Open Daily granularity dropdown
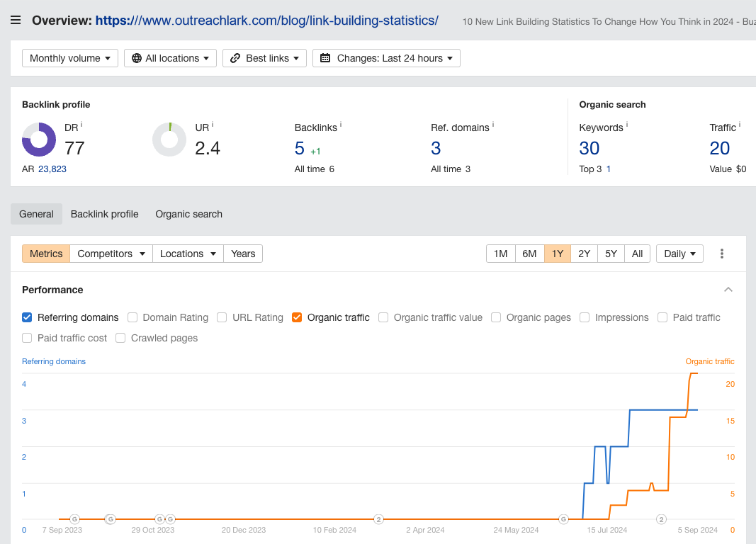Image resolution: width=756 pixels, height=544 pixels. pyautogui.click(x=679, y=254)
